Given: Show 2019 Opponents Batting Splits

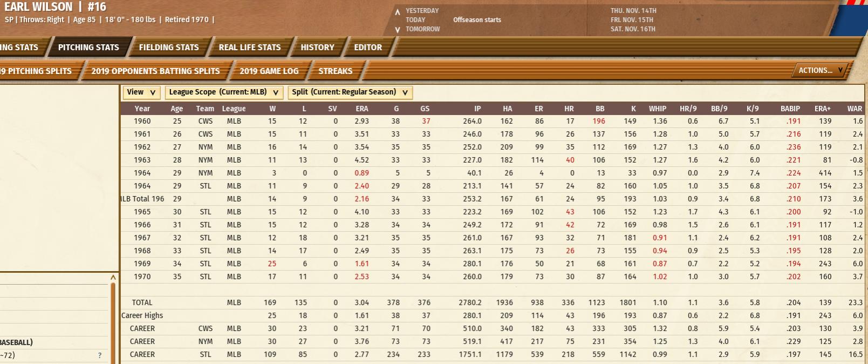Looking at the screenshot, I should point(155,71).
